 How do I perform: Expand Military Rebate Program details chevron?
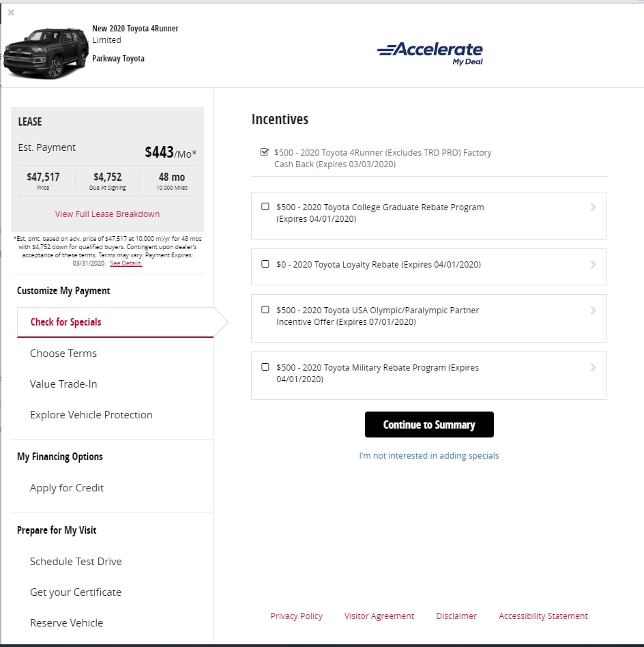(x=594, y=368)
